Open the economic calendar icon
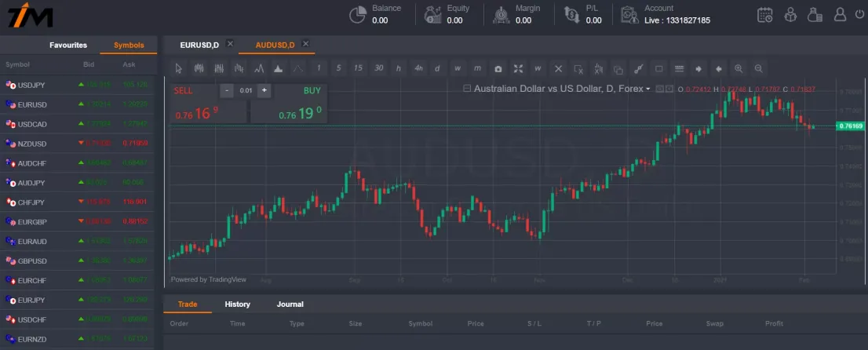This screenshot has height=350, width=868. (x=765, y=14)
